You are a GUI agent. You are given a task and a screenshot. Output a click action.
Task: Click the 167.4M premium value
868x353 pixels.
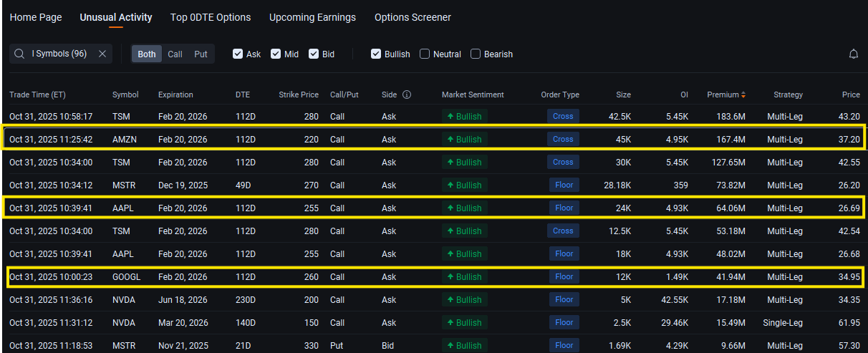click(730, 140)
